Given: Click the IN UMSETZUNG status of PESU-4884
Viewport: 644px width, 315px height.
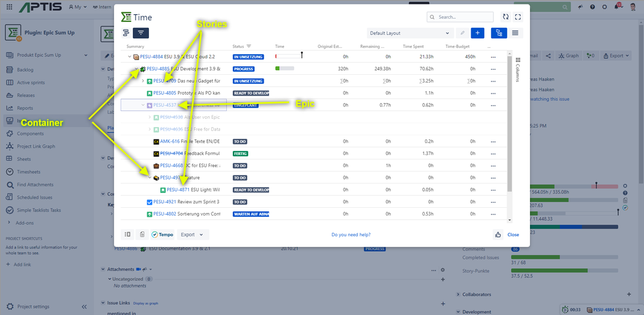Looking at the screenshot, I should point(248,57).
